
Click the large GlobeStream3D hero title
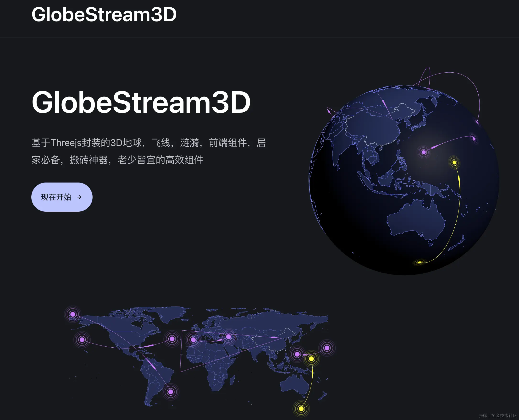click(x=141, y=102)
